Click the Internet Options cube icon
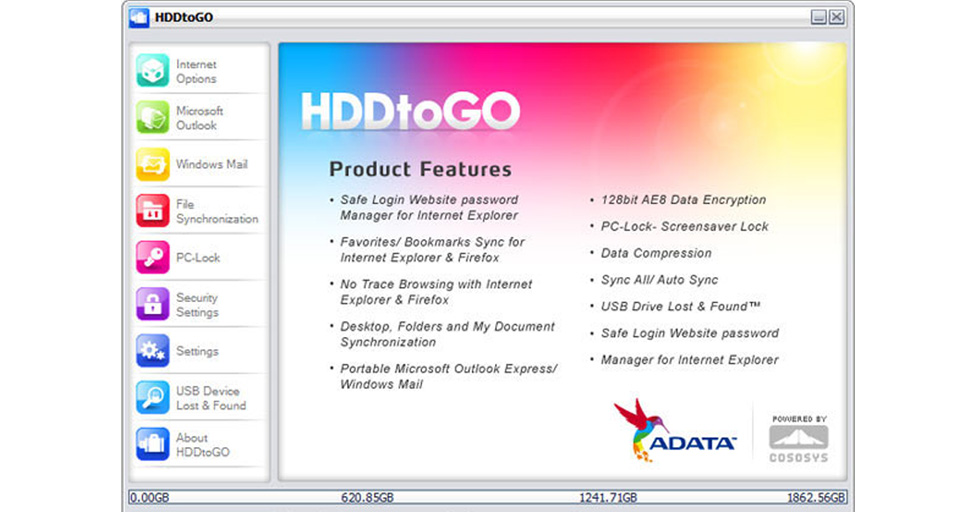 152,70
